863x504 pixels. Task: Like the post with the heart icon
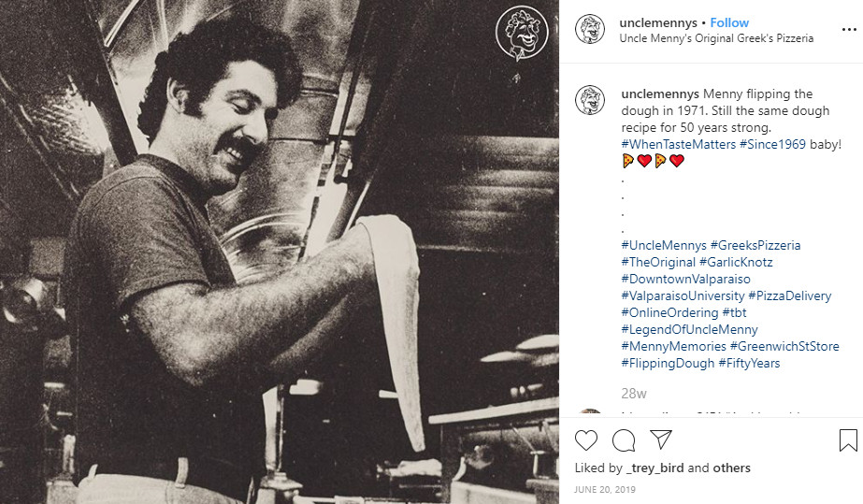pos(585,440)
